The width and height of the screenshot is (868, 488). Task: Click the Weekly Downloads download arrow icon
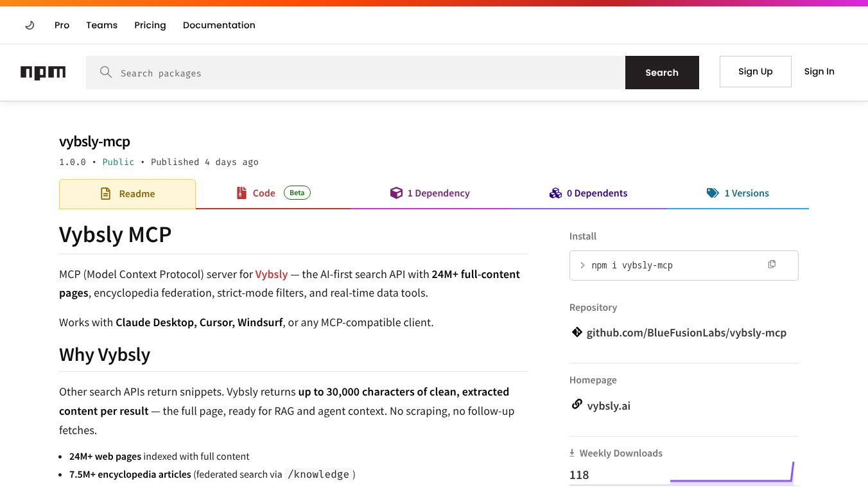pyautogui.click(x=572, y=453)
